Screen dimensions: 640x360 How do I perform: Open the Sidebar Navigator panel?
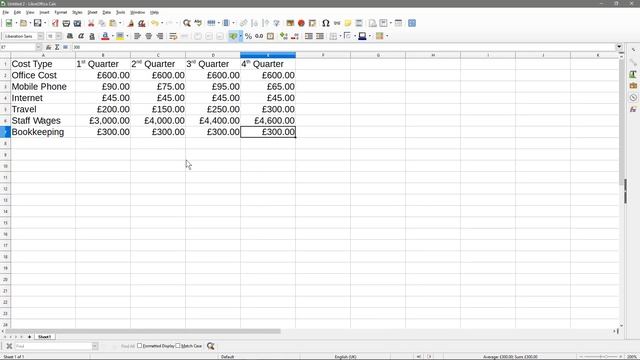coord(633,98)
